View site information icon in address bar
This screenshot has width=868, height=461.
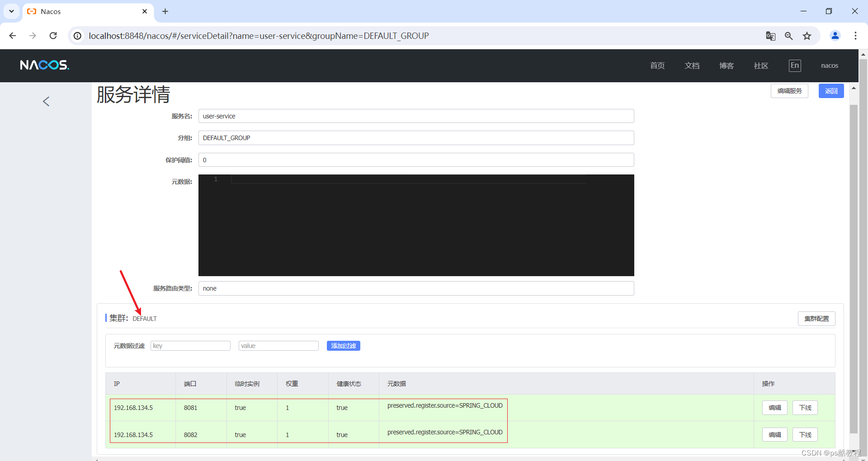(78, 36)
